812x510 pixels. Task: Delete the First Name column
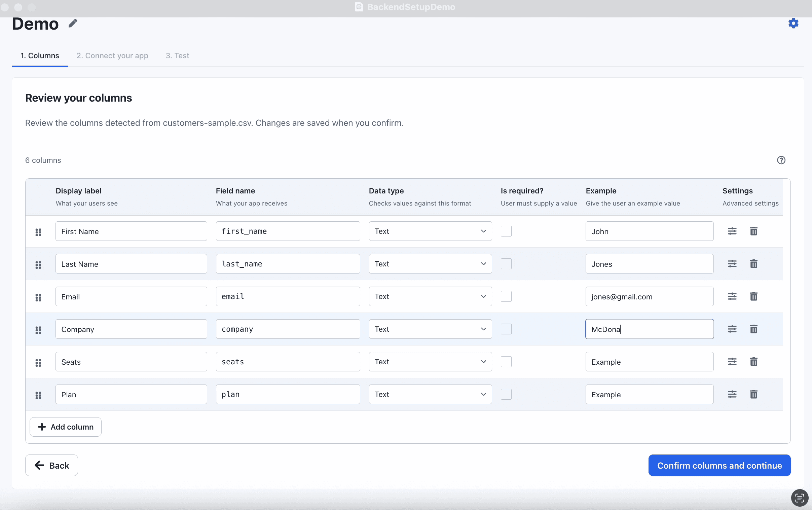[x=753, y=231]
